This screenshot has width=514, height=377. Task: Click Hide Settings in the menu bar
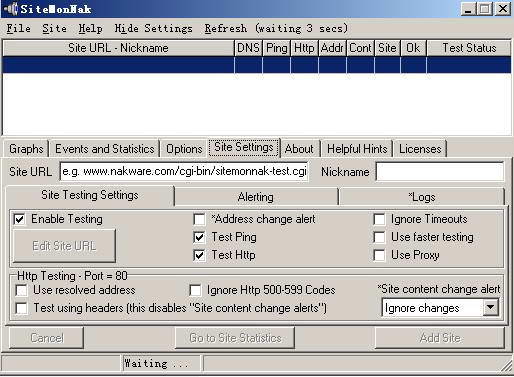pyautogui.click(x=153, y=28)
